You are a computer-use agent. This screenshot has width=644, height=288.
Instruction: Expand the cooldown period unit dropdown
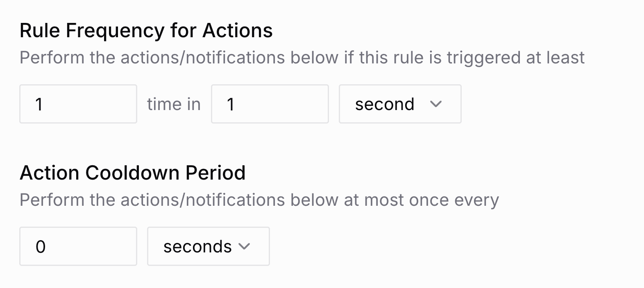coord(208,247)
